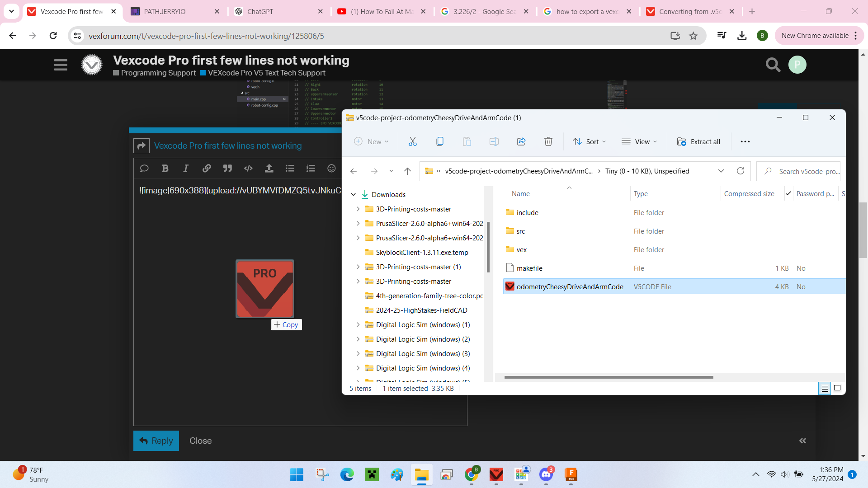
Task: Click the Chrome address bar URL
Action: click(x=206, y=36)
